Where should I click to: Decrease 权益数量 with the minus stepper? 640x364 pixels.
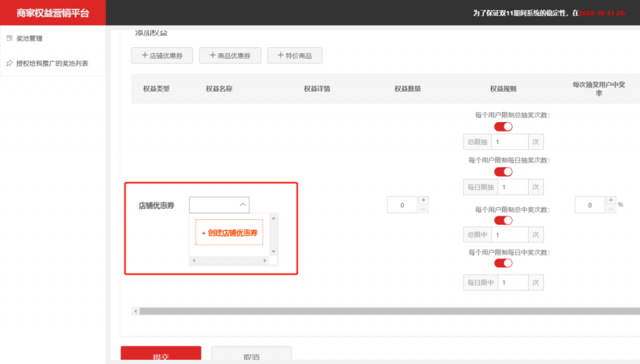423,209
